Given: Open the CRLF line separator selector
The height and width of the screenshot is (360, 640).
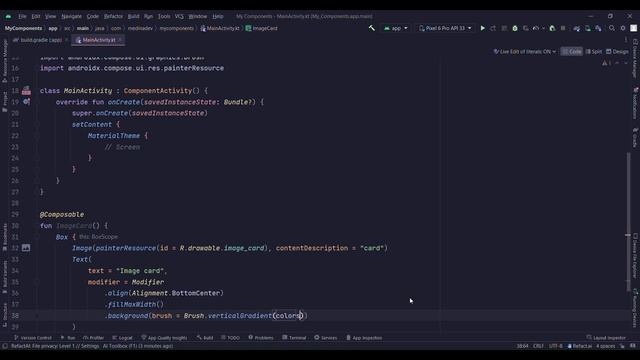Looking at the screenshot, I should point(538,346).
